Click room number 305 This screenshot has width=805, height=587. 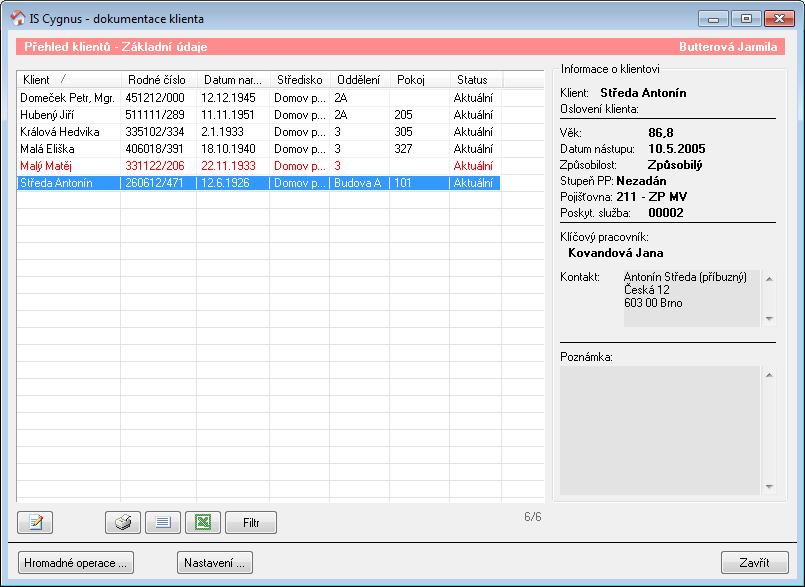(403, 131)
